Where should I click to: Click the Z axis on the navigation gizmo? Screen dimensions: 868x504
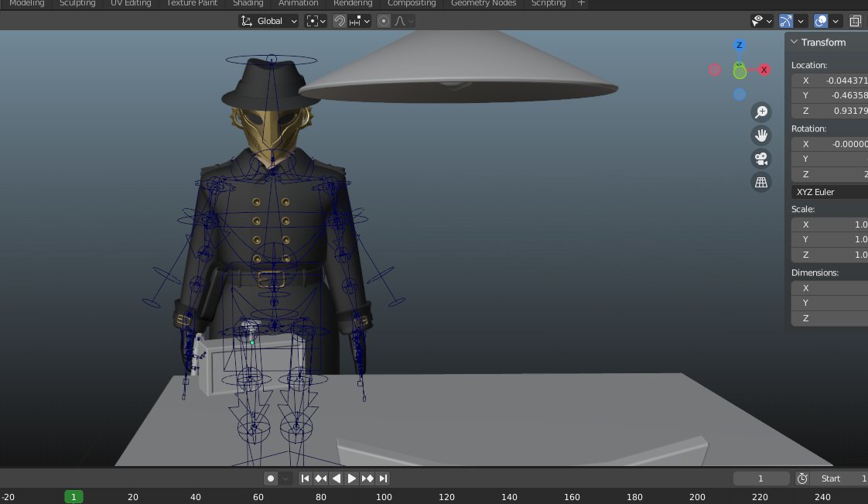tap(739, 45)
